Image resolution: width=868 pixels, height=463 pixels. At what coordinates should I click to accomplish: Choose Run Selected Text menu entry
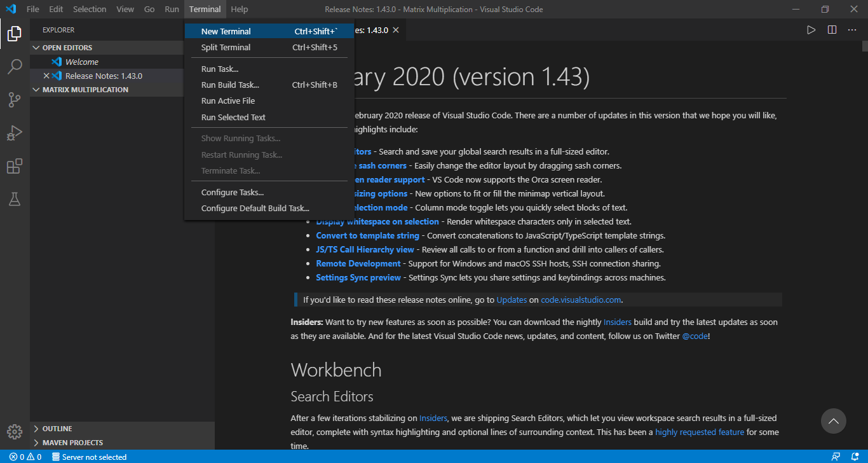(269, 117)
